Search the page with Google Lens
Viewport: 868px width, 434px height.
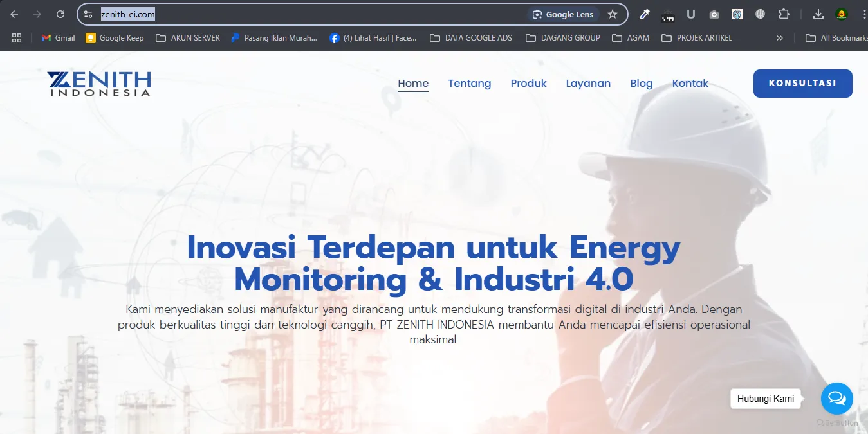tap(563, 14)
